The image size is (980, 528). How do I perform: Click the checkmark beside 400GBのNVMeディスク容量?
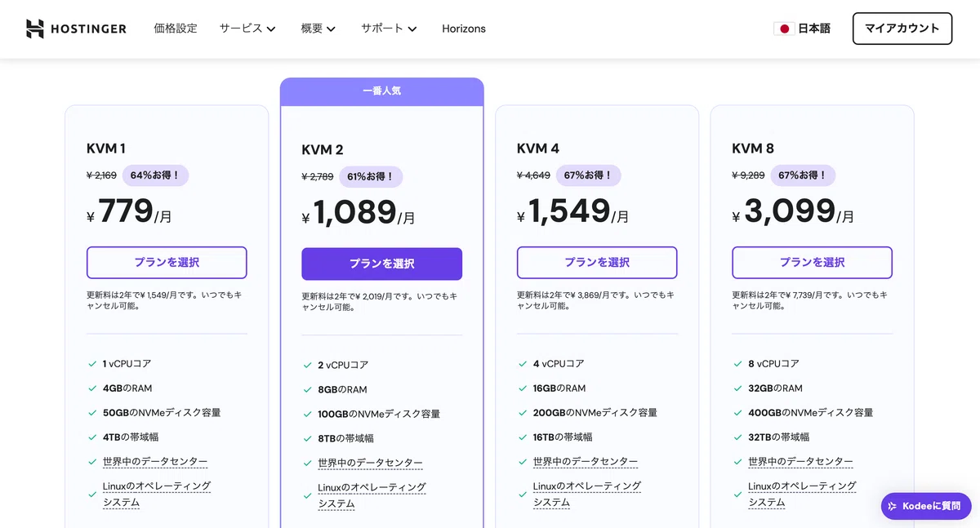(737, 413)
